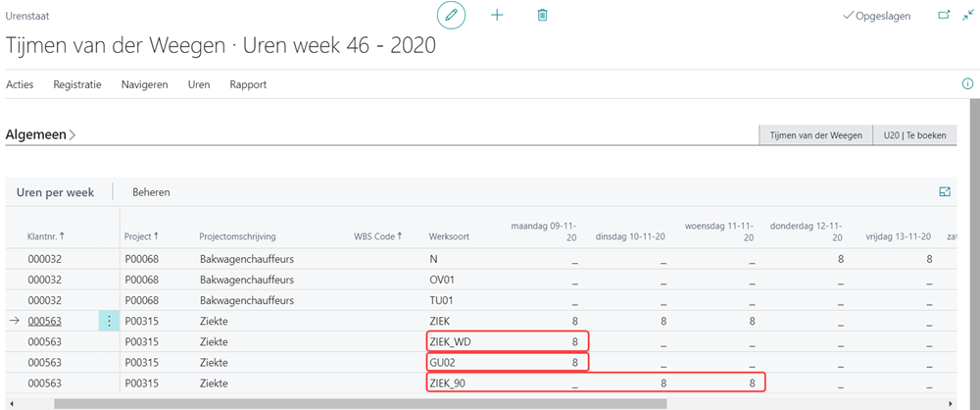Open row options three-dot menu
Screen dimensions: 980x410
[109, 321]
